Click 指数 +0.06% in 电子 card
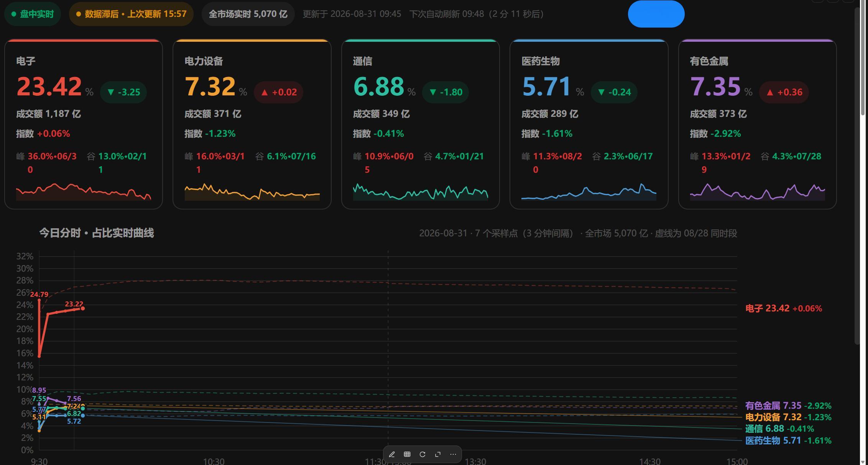This screenshot has height=465, width=868. [x=43, y=134]
